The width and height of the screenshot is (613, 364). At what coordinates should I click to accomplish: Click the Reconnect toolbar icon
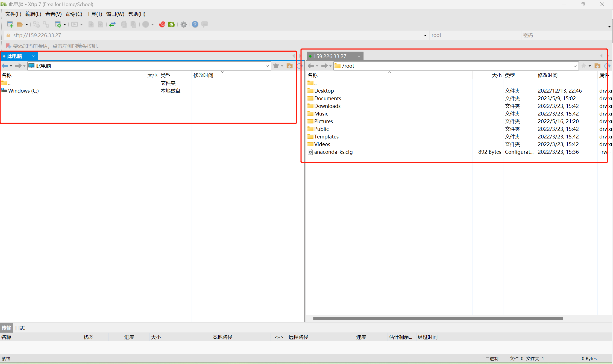click(36, 24)
